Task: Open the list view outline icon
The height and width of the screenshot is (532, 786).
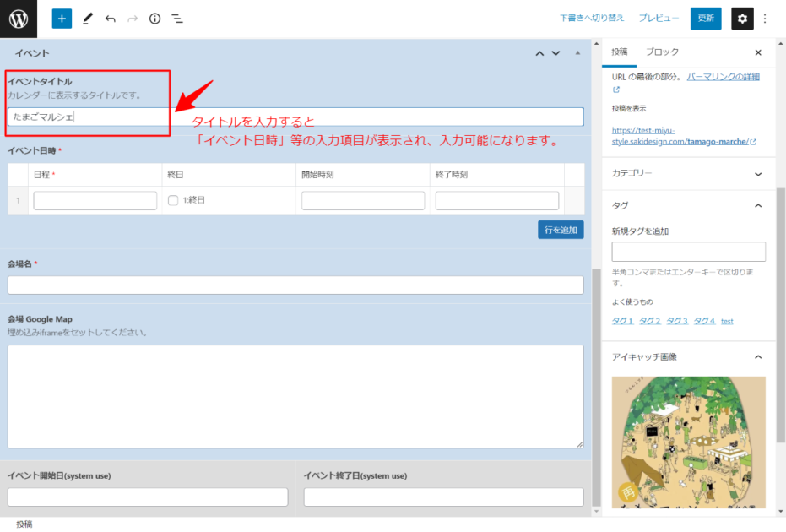Action: point(177,19)
